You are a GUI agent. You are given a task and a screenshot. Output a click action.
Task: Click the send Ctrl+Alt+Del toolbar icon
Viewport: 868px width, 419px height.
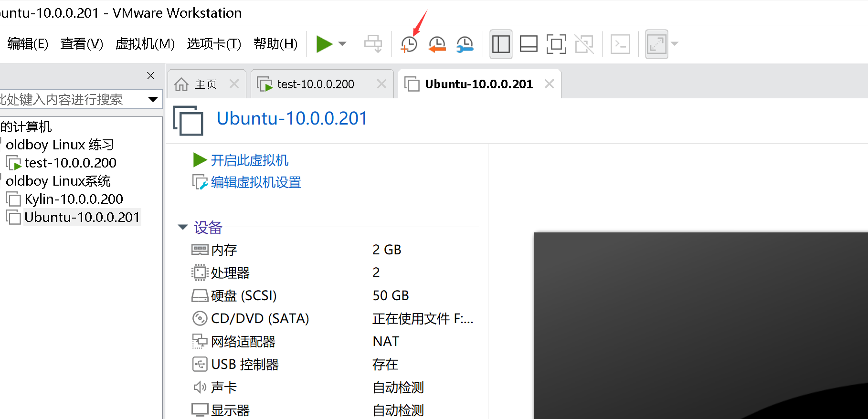373,44
